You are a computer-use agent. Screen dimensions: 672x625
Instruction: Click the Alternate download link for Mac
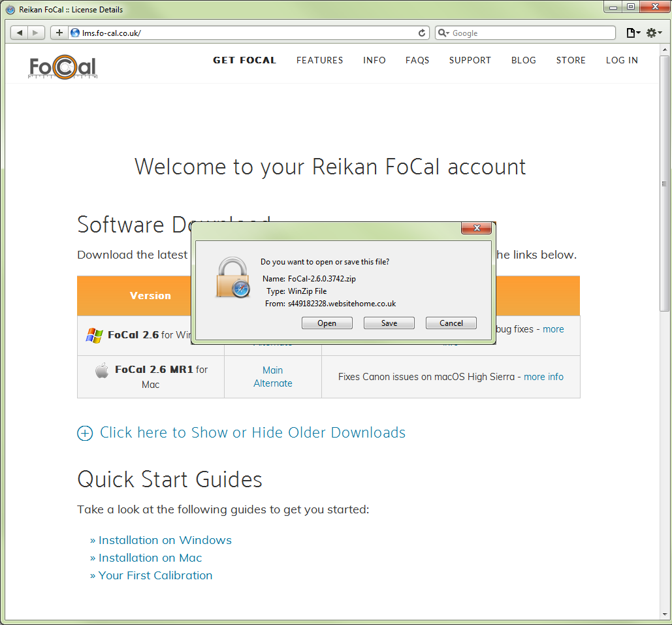[272, 383]
